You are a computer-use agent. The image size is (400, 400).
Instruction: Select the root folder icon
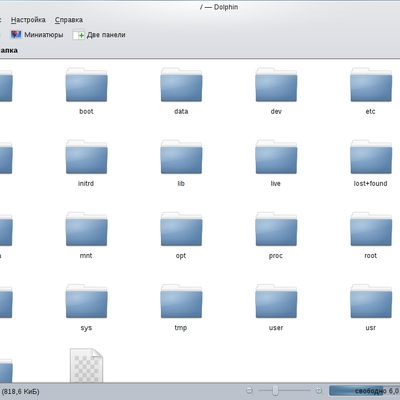pyautogui.click(x=371, y=229)
